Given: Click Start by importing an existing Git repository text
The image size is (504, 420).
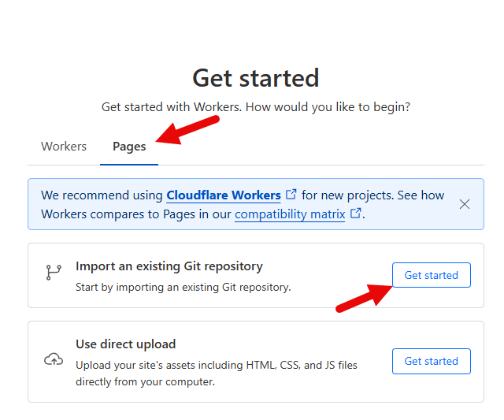Looking at the screenshot, I should pyautogui.click(x=183, y=287).
